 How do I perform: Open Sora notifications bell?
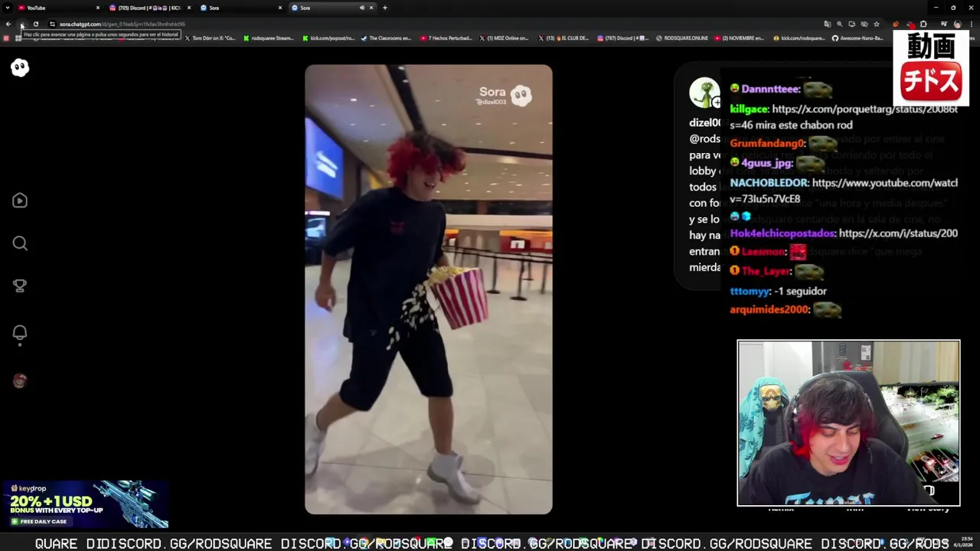click(20, 333)
